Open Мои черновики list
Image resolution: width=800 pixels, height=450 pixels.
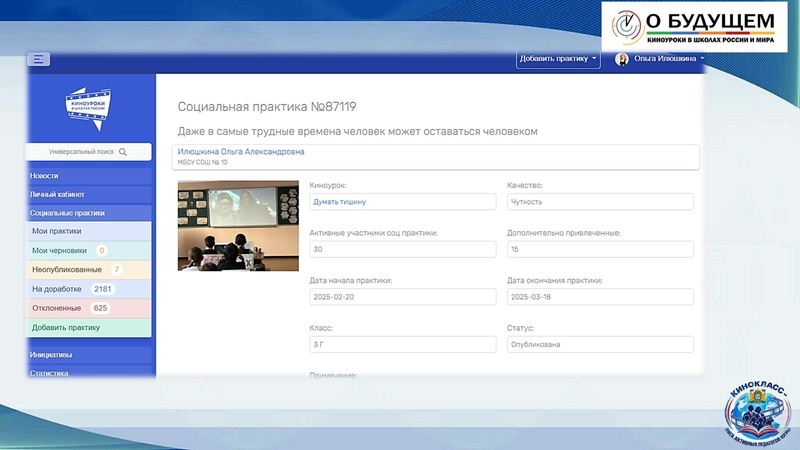click(89, 251)
